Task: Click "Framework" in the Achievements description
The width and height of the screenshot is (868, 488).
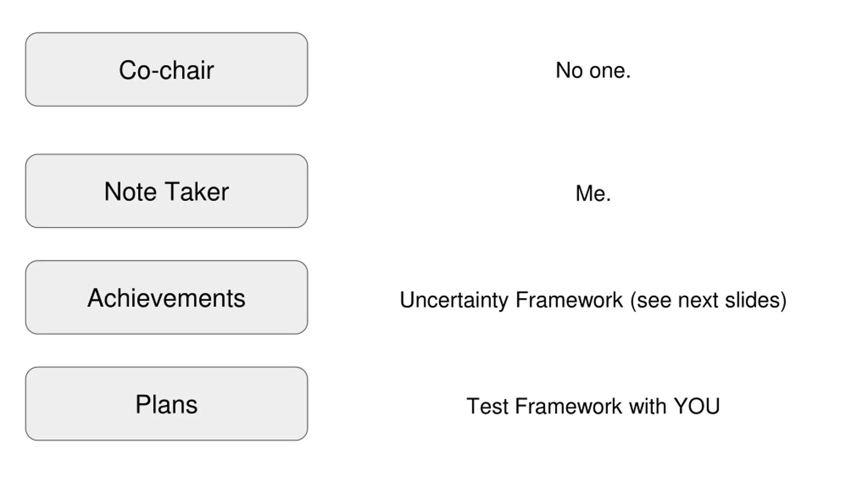Action: 569,300
